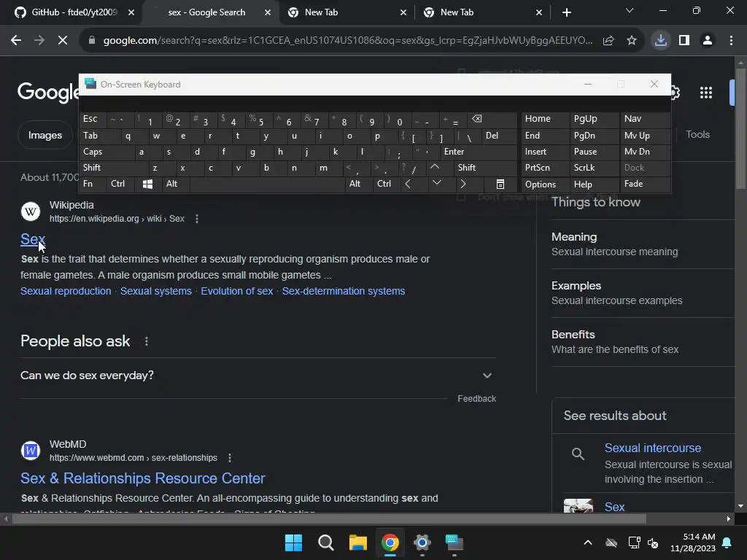Click Fade key on On-Screen Keyboard
This screenshot has width=747, height=560.
(x=645, y=184)
